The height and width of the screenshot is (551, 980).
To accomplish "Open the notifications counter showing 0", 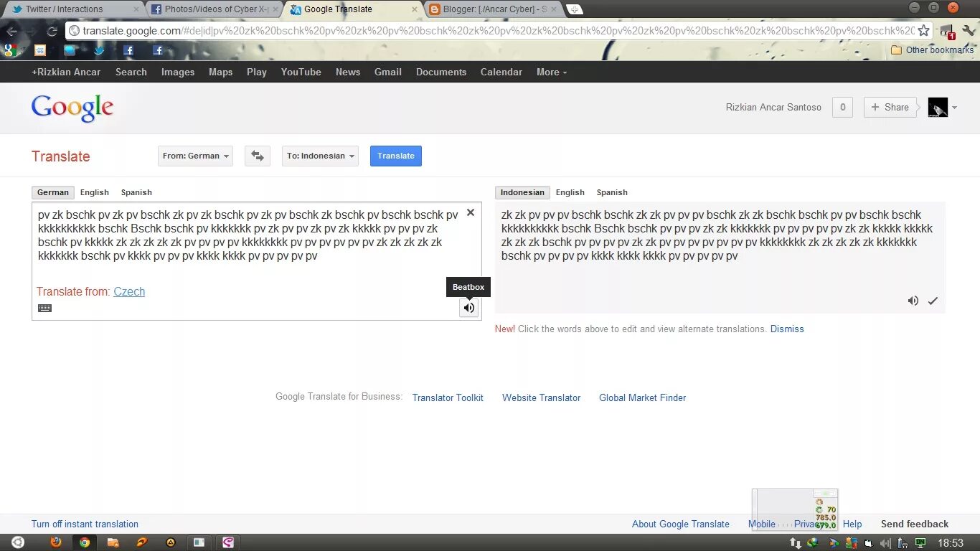I will point(842,107).
